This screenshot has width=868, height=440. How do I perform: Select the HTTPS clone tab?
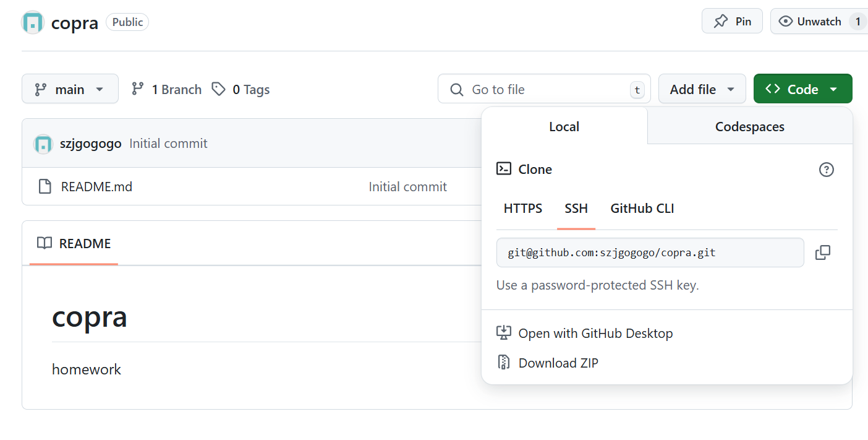click(x=523, y=209)
